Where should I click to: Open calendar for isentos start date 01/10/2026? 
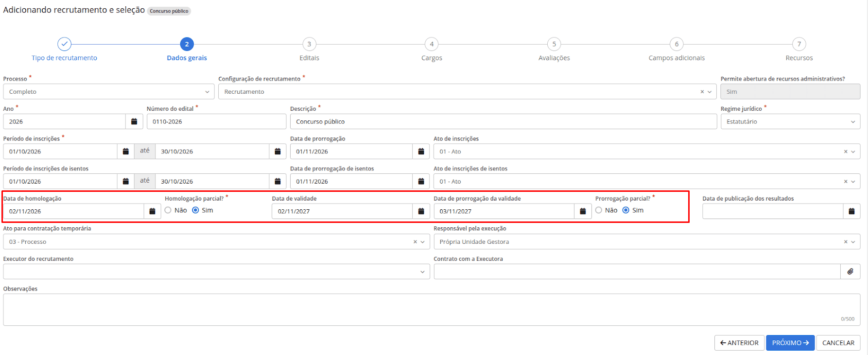coord(125,181)
